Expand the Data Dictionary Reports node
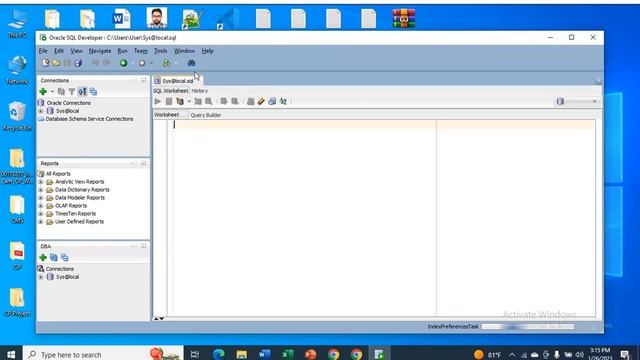This screenshot has width=640, height=360. tap(40, 190)
